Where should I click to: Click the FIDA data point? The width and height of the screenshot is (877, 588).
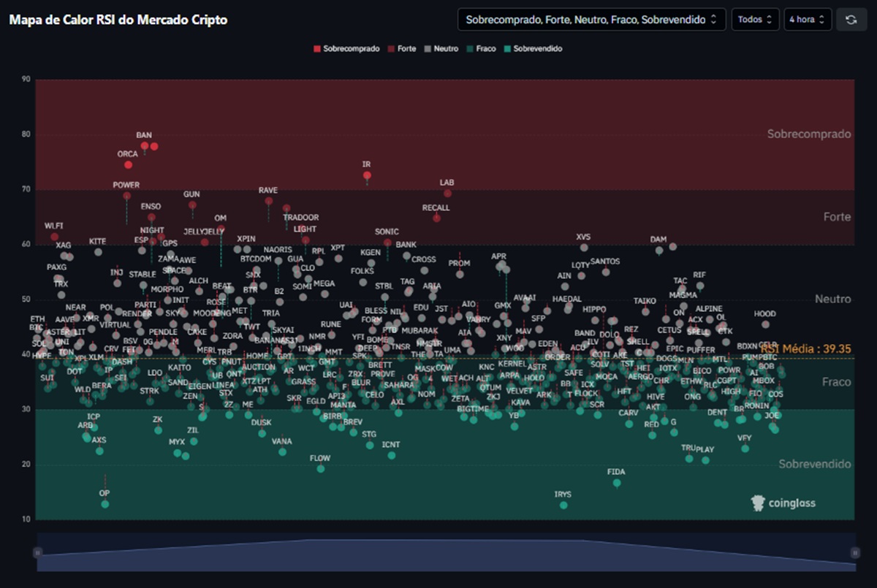617,483
